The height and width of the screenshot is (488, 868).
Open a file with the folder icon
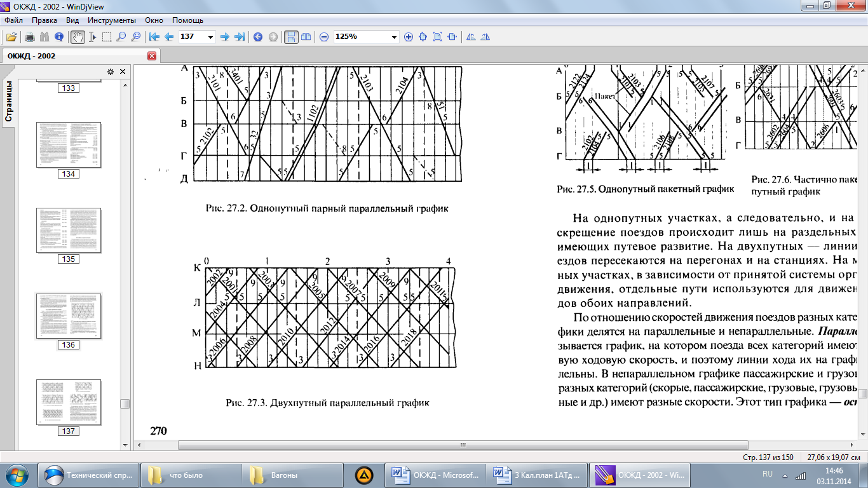point(11,37)
